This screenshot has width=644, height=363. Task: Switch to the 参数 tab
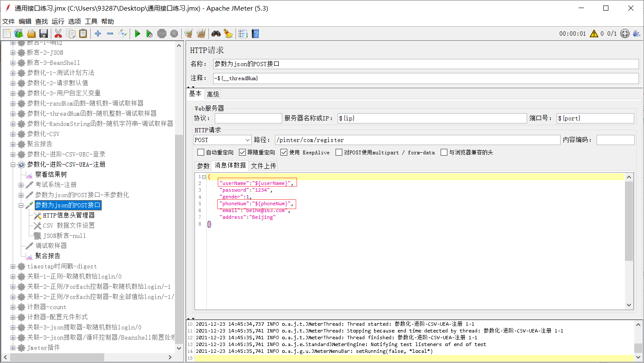point(203,166)
